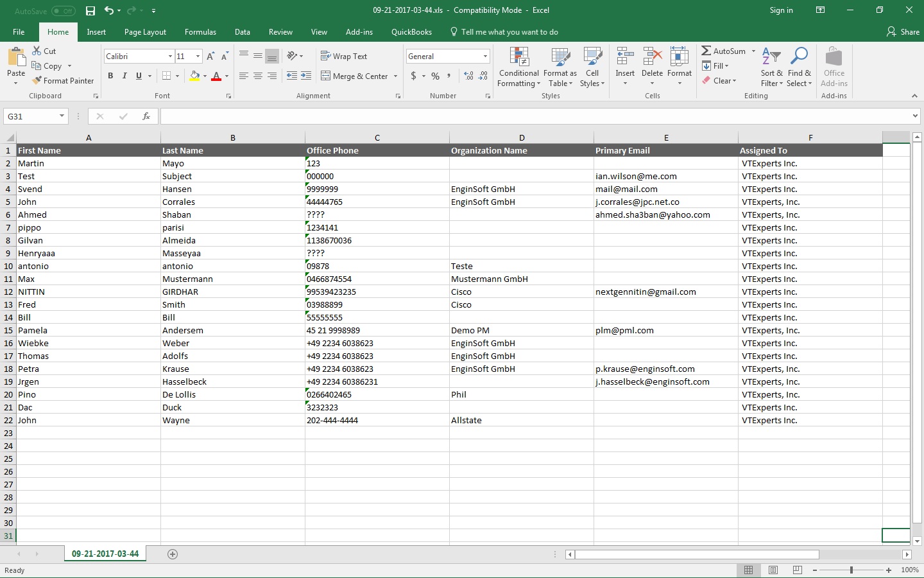Click the zoom slider handle
924x578 pixels.
pyautogui.click(x=851, y=570)
